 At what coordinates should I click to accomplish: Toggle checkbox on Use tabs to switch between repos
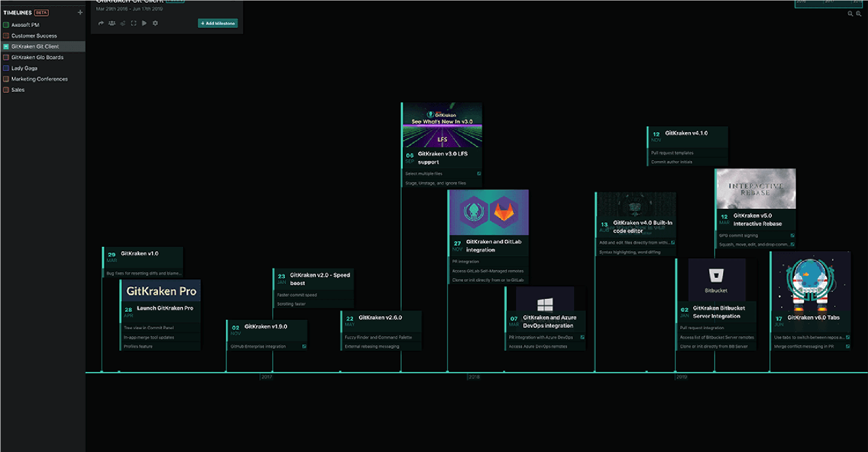[848, 337]
